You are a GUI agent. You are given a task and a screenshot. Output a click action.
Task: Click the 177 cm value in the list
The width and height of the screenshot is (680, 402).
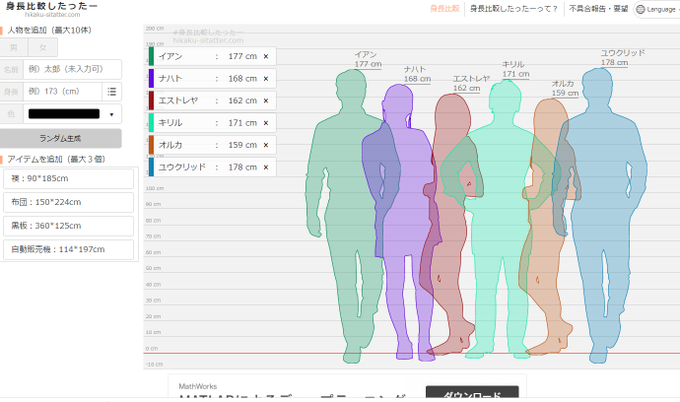click(243, 56)
